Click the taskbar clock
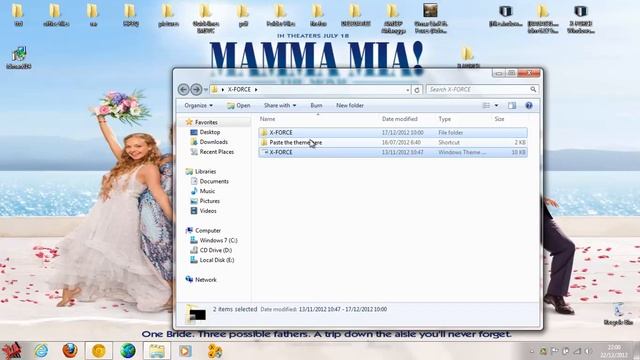This screenshot has height=360, width=640. click(x=614, y=351)
